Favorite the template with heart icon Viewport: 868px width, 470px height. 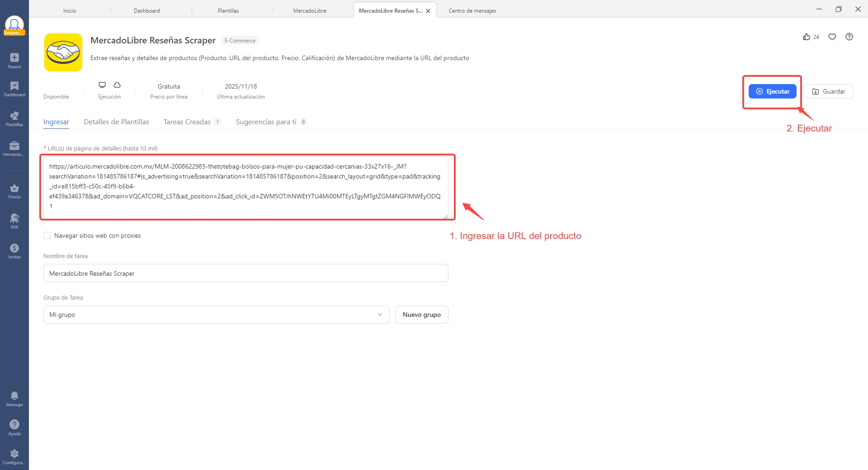point(832,37)
